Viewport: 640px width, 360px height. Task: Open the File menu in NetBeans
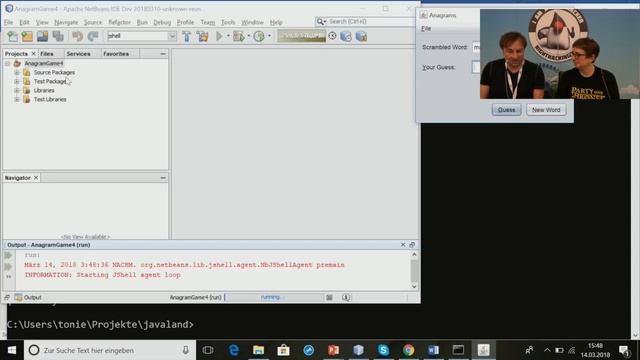9,22
